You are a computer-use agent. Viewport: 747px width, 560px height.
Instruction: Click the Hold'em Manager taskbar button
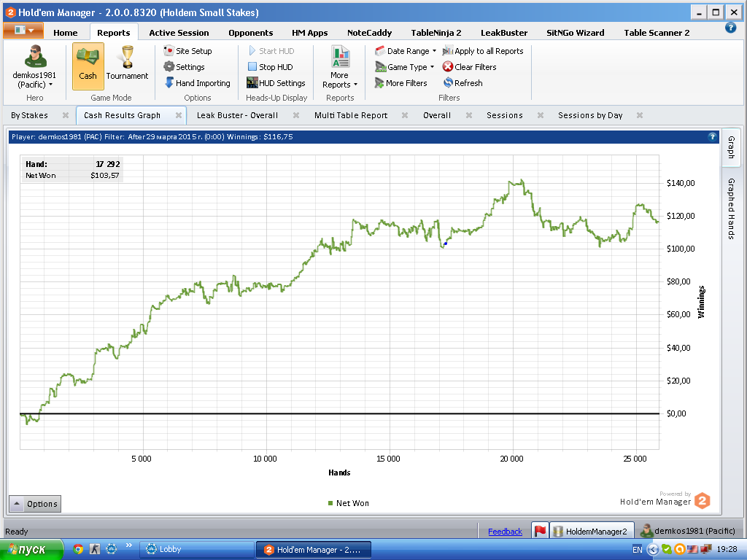coord(313,550)
